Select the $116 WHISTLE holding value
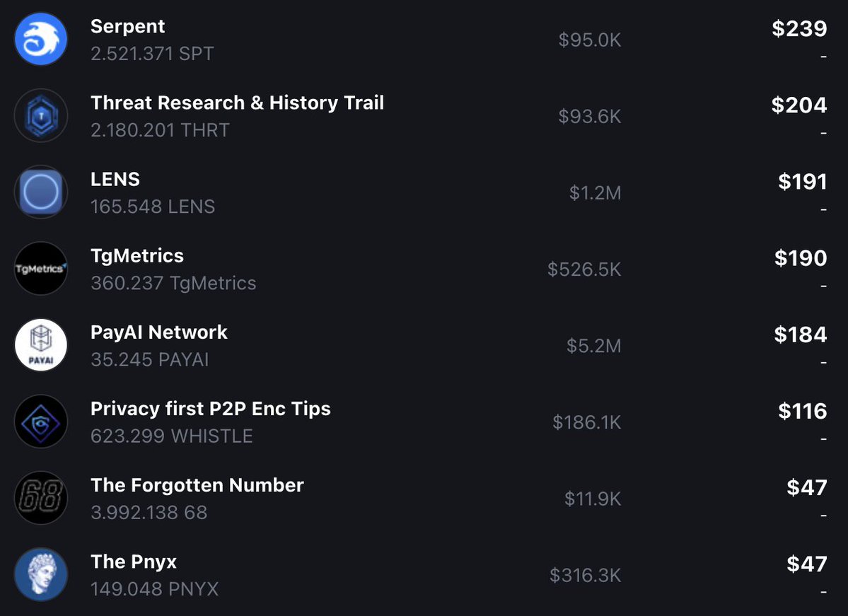 tap(802, 411)
